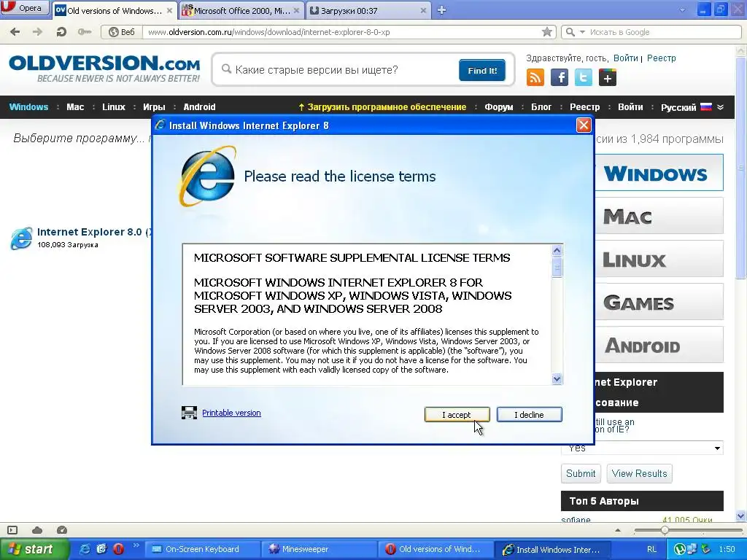Screen dimensions: 747x560
Task: Click the browser address bar
Action: coord(343,32)
